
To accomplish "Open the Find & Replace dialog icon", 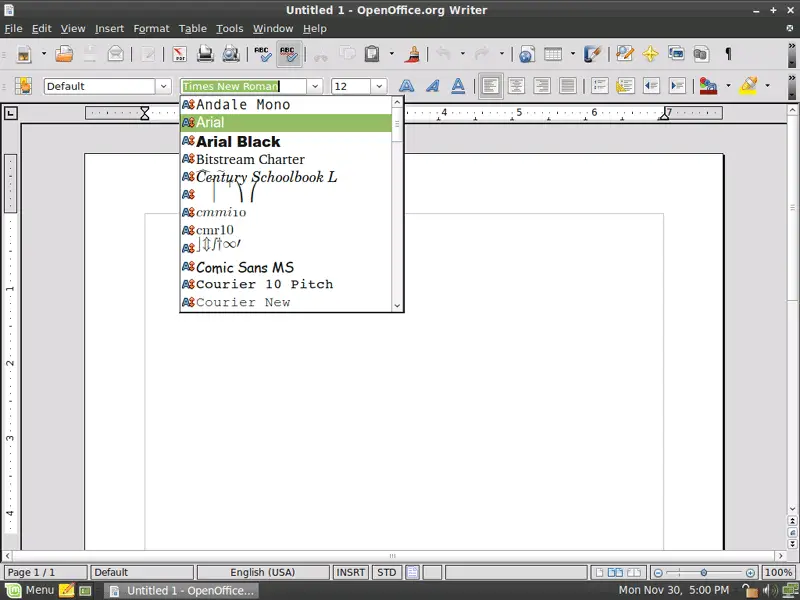I will (x=625, y=54).
